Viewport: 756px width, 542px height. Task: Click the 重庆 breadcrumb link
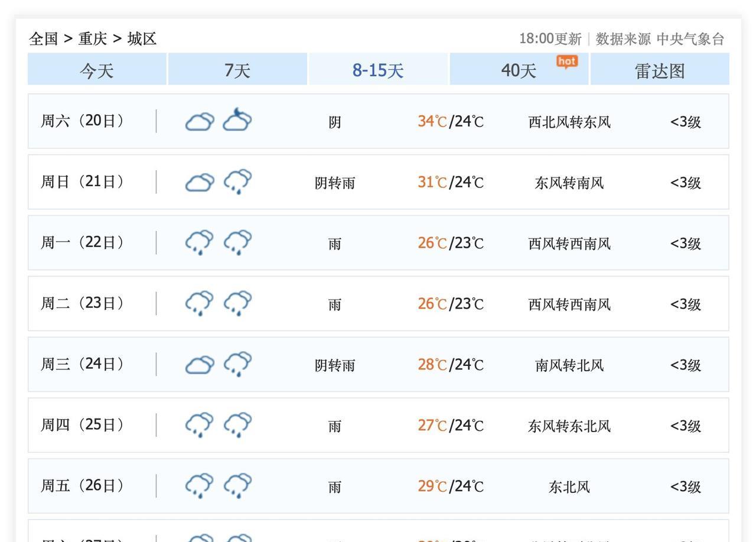click(x=93, y=39)
